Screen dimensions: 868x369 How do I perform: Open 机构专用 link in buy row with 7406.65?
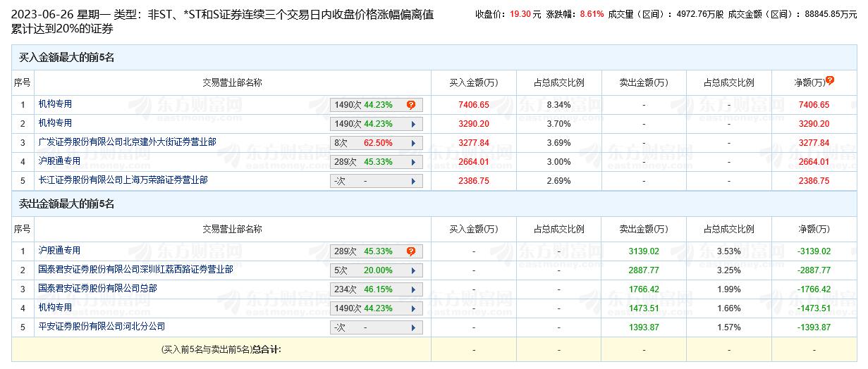(55, 104)
